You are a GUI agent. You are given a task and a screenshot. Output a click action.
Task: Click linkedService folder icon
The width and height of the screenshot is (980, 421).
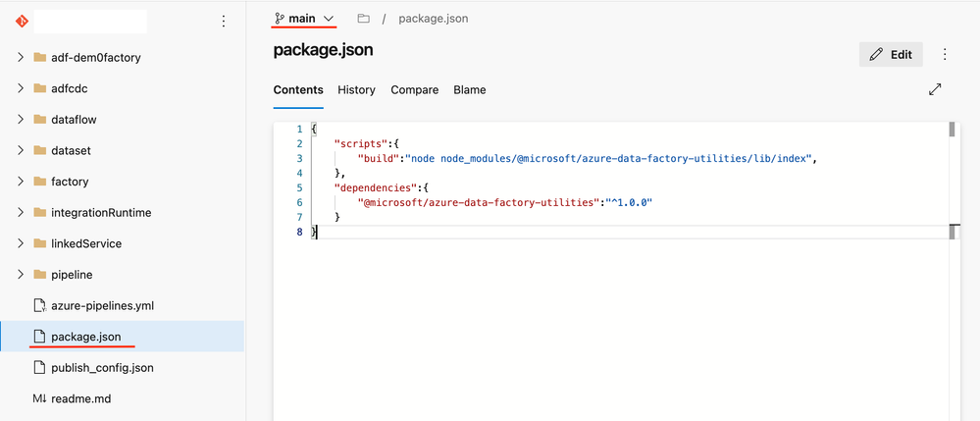40,243
